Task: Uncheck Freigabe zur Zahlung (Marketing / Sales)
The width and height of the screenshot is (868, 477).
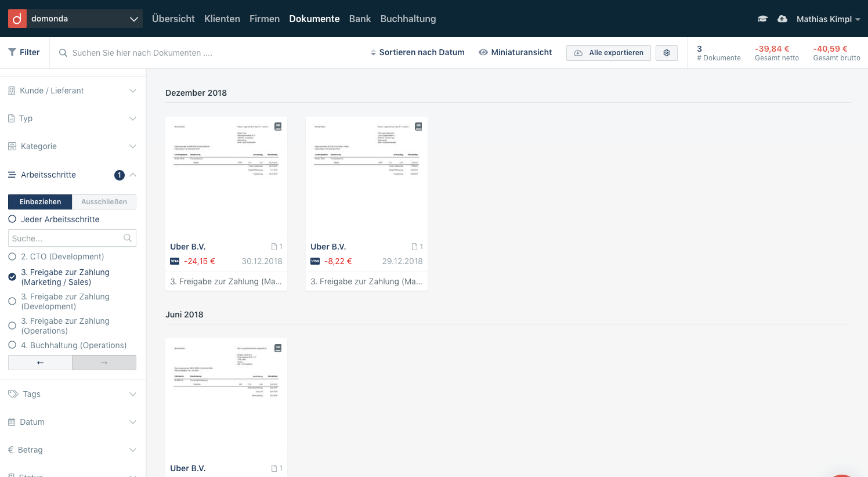Action: click(x=12, y=277)
